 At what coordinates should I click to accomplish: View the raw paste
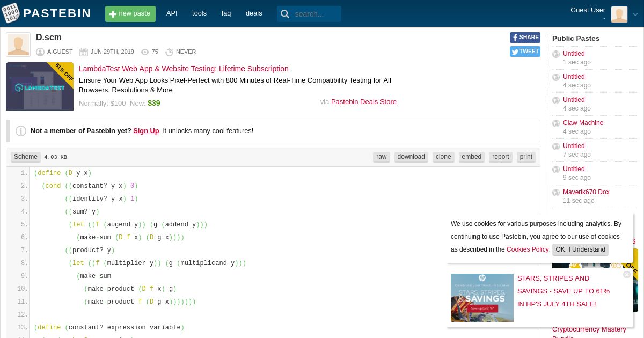(382, 157)
